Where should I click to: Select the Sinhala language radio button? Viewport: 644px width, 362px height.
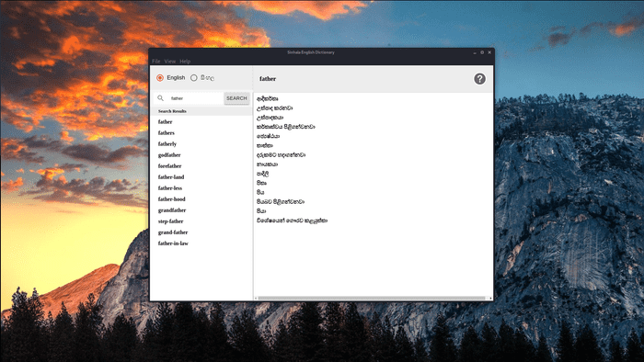point(194,78)
